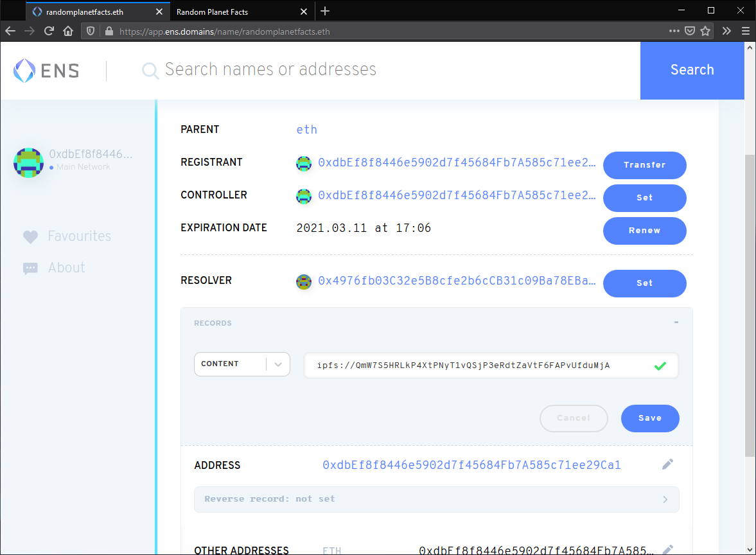Open the eth parent domain link
Screen dimensions: 756x555
tap(306, 129)
